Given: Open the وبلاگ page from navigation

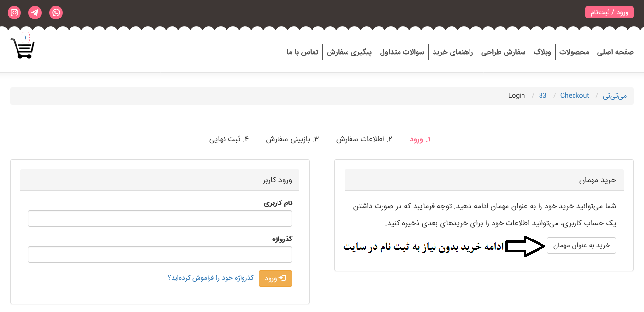Looking at the screenshot, I should click(542, 52).
